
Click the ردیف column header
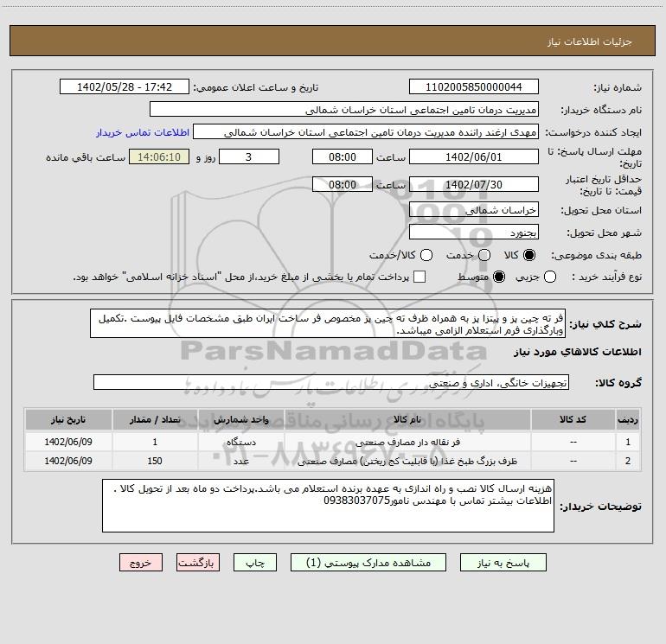pyautogui.click(x=628, y=420)
